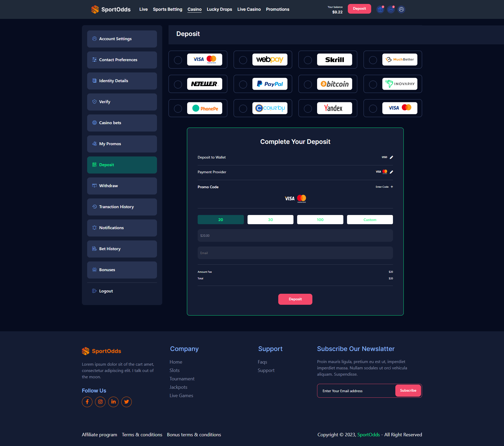Select the Webpay radio button
504x446 pixels.
point(243,60)
